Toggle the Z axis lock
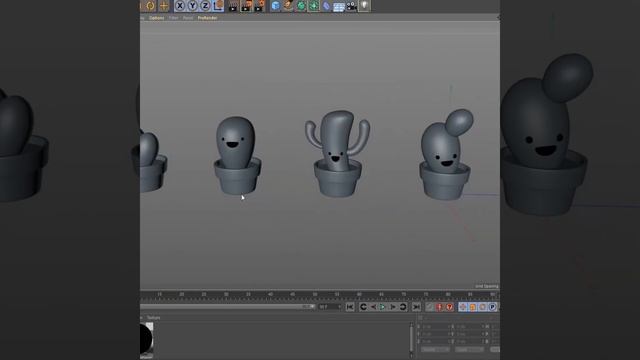This screenshot has height=360, width=640. coord(205,6)
